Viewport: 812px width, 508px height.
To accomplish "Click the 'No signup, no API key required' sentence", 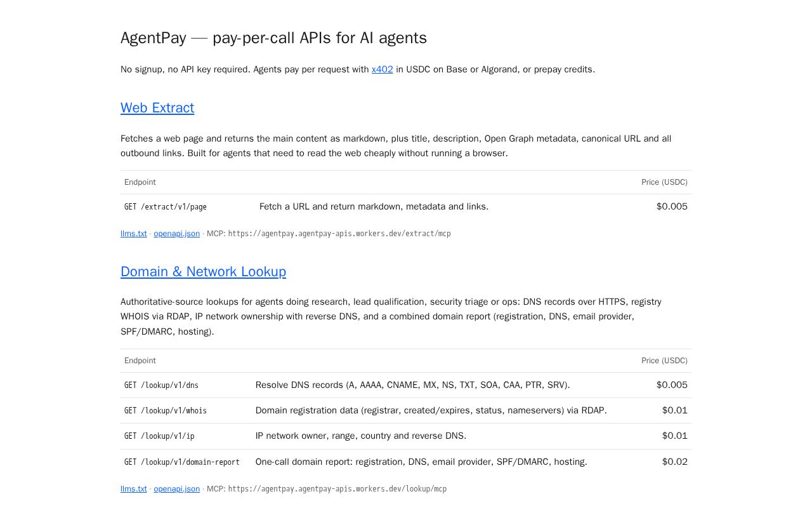I will coord(358,69).
